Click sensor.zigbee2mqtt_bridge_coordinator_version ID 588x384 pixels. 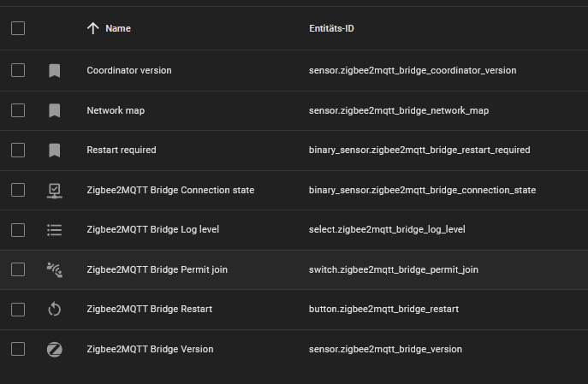(x=413, y=70)
